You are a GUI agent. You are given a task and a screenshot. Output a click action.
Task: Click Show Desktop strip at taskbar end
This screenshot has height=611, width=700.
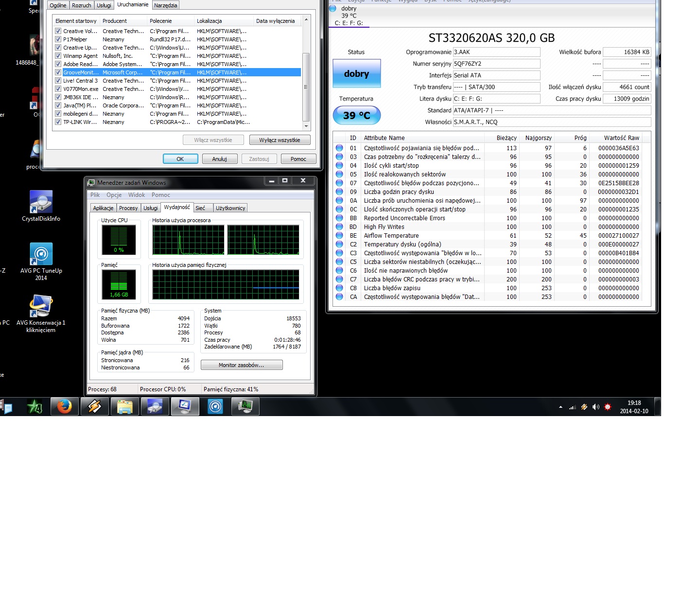click(658, 406)
